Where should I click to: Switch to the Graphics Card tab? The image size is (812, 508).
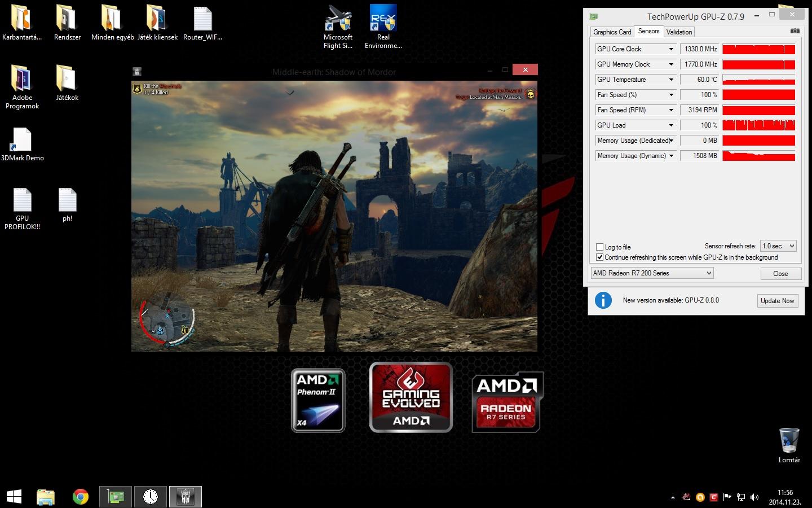(612, 32)
